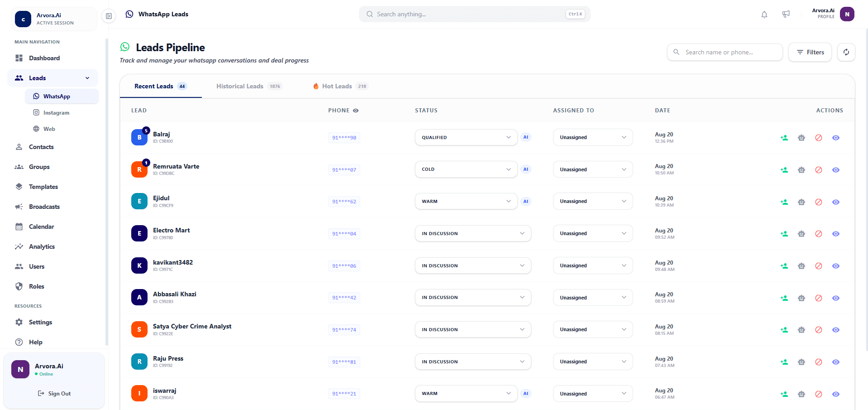
Task: Open Balraj QUALIFIED status dropdown
Action: (x=466, y=137)
